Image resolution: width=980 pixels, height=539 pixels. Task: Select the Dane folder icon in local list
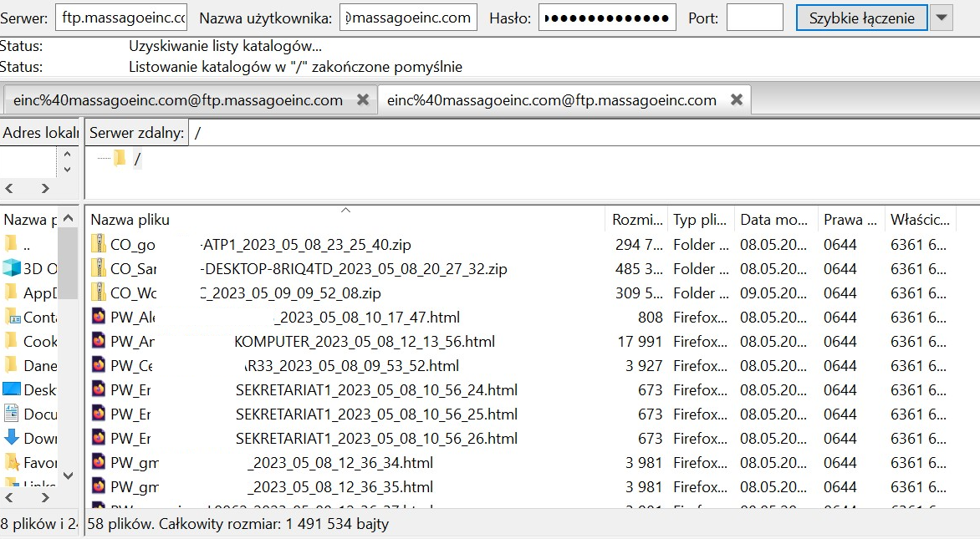pyautogui.click(x=11, y=364)
